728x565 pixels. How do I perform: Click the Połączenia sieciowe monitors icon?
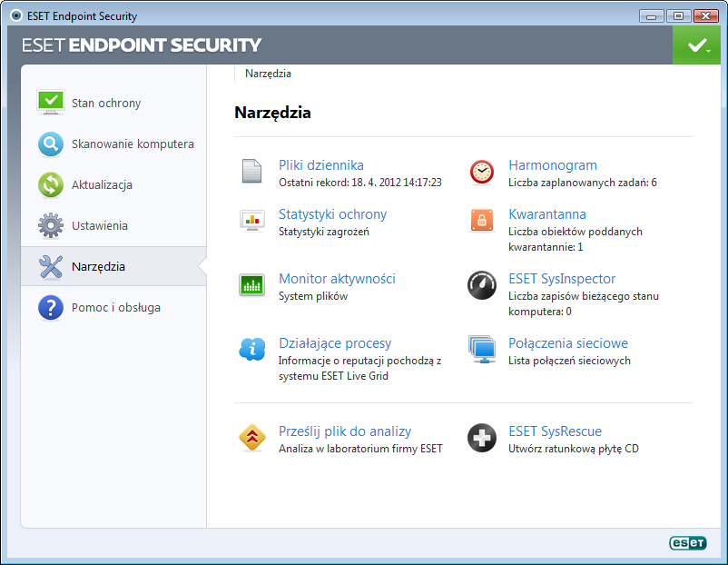[x=482, y=349]
